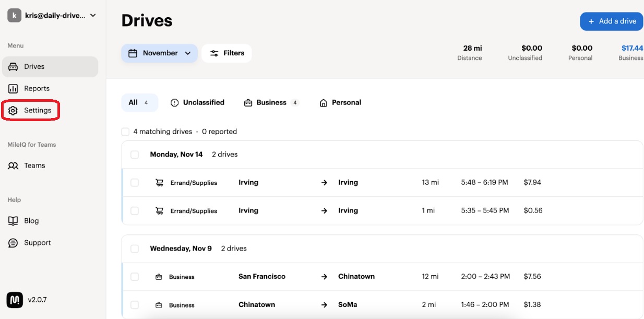Click the Add a drive button
The width and height of the screenshot is (644, 319).
[x=612, y=21]
